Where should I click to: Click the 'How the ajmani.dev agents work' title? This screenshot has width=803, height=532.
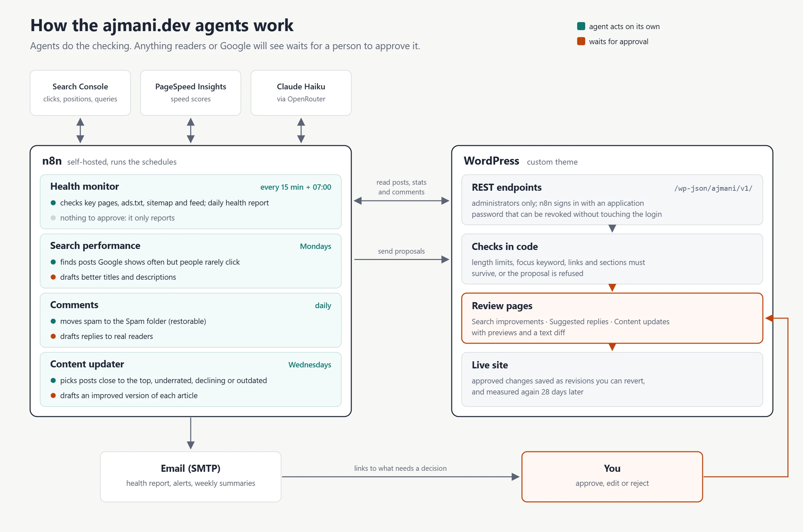(162, 25)
